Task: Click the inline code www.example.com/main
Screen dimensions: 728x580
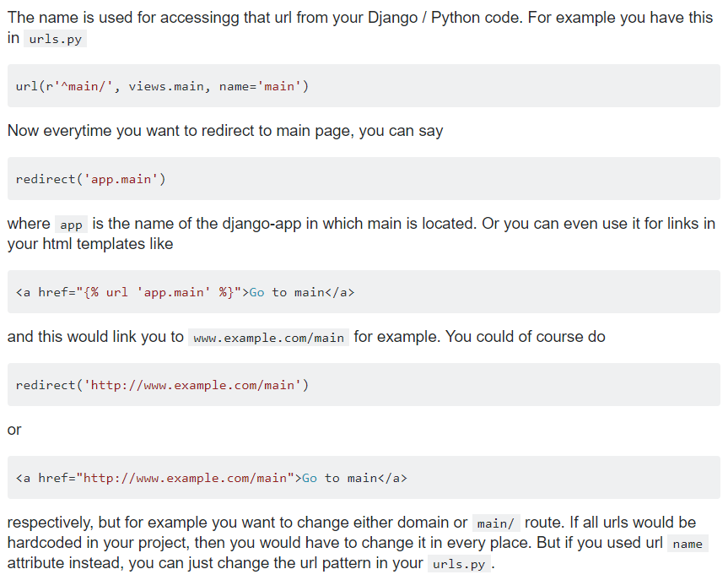Action: pos(268,338)
